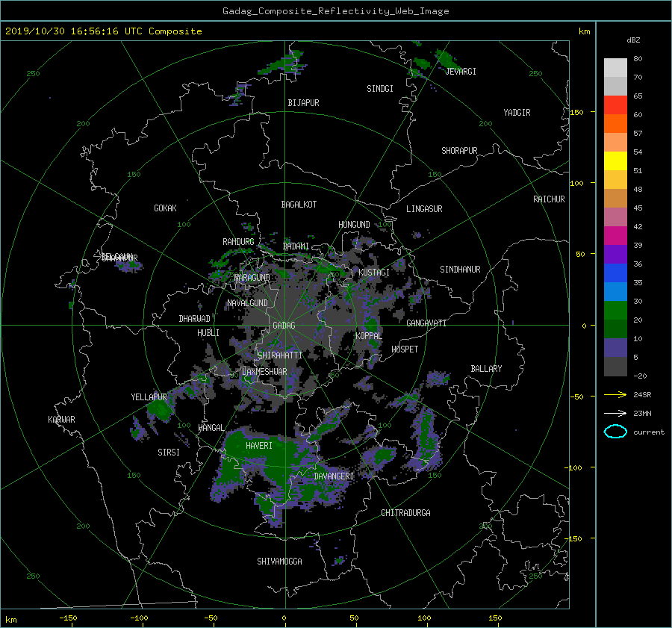The height and width of the screenshot is (628, 672).
Task: Click the light blue 30 dBZ swatch
Action: click(615, 291)
